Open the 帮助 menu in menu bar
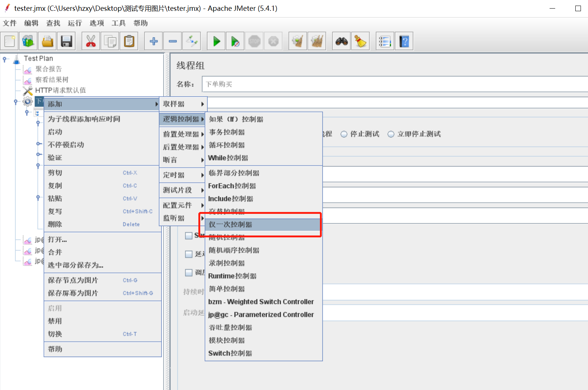The height and width of the screenshot is (390, 588). tap(141, 23)
